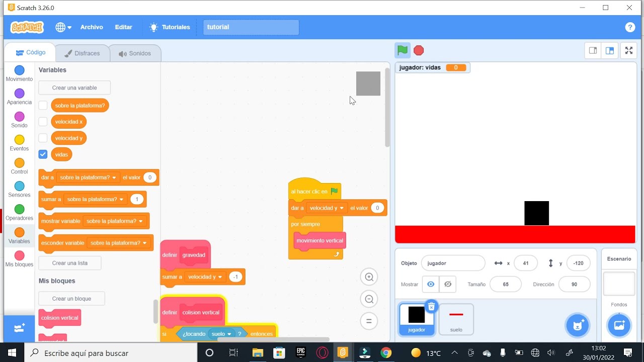Open the help question mark icon

(x=630, y=27)
